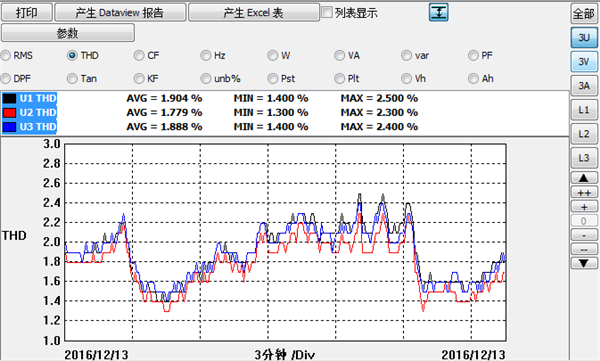Click the 打印 print button
Viewport: 600px width, 361px height.
[x=27, y=12]
